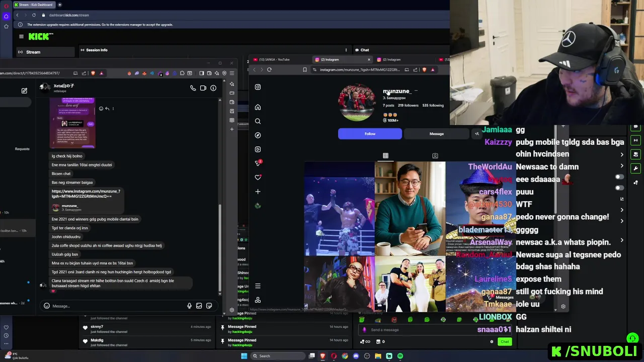Open Session Info panel options menu

[x=346, y=50]
